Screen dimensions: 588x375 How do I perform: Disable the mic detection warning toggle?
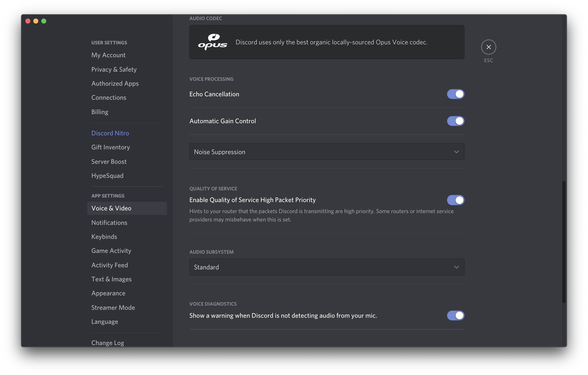455,315
